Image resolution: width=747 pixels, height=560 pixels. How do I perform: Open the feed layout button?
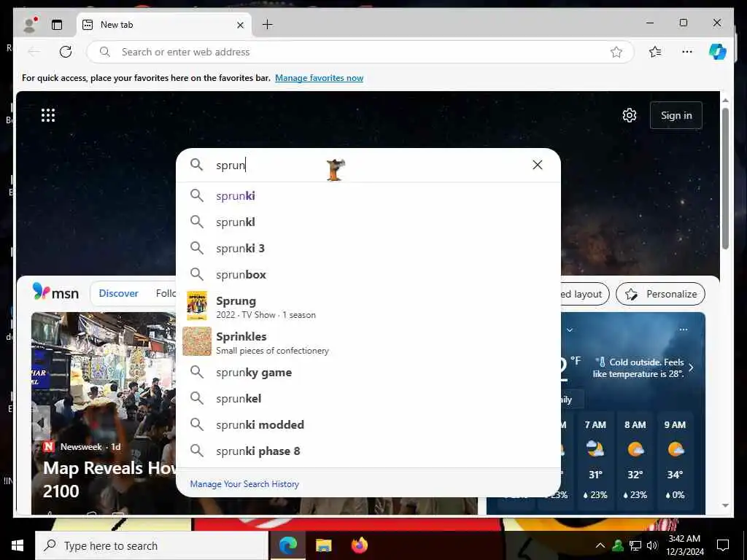(x=584, y=294)
